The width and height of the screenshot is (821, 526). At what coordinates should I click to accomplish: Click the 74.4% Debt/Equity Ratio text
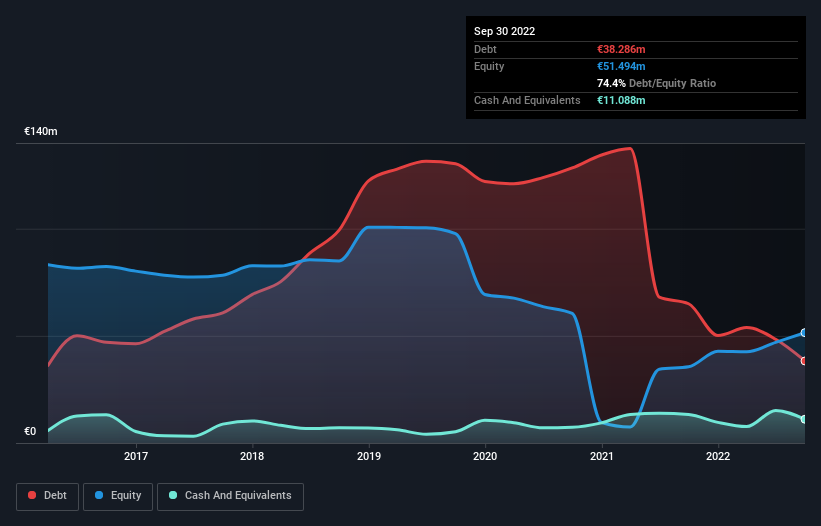(656, 83)
